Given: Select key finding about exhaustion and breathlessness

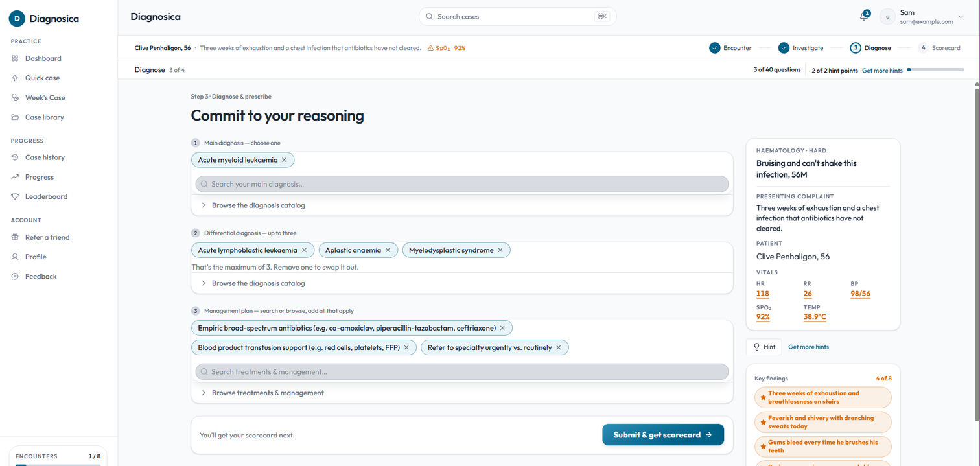Looking at the screenshot, I should 823,397.
